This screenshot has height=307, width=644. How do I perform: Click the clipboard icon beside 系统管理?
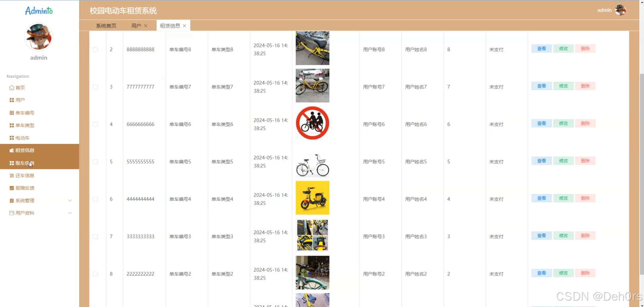(x=12, y=201)
